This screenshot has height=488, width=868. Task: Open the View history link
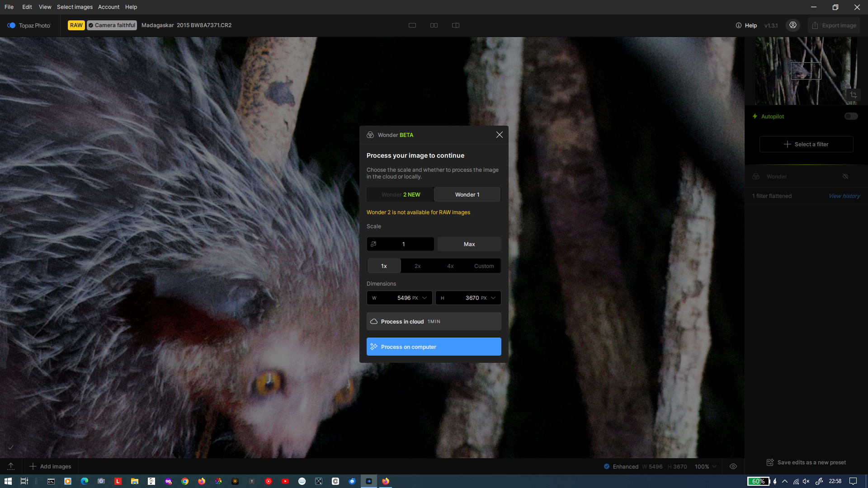point(844,196)
